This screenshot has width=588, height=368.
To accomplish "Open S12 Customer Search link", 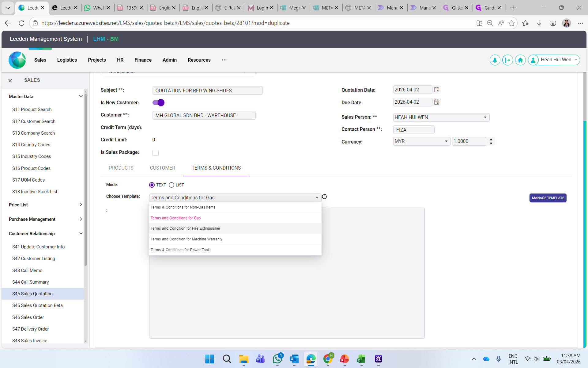I will click(34, 121).
